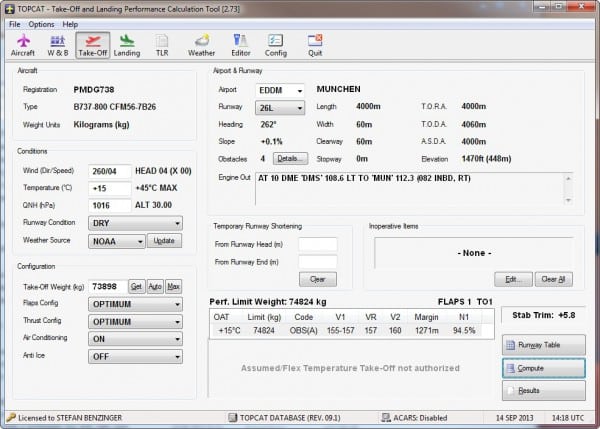Click the From Runway Head input field
Screen dimensions: 600x429
coord(317,244)
